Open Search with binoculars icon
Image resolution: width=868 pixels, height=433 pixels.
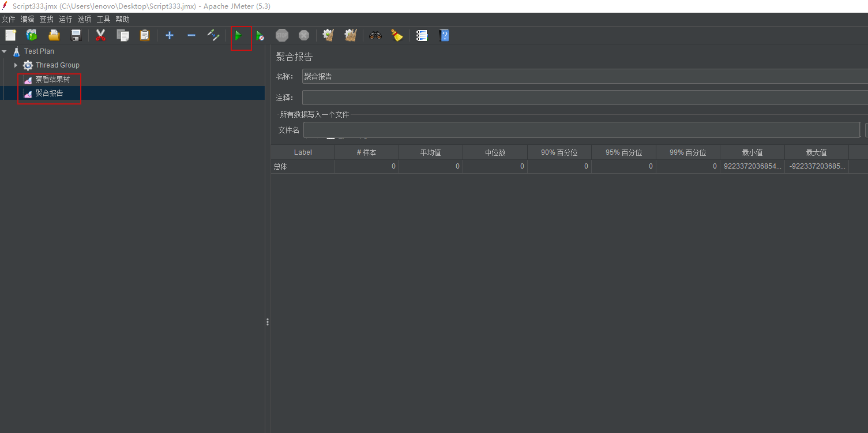[375, 35]
